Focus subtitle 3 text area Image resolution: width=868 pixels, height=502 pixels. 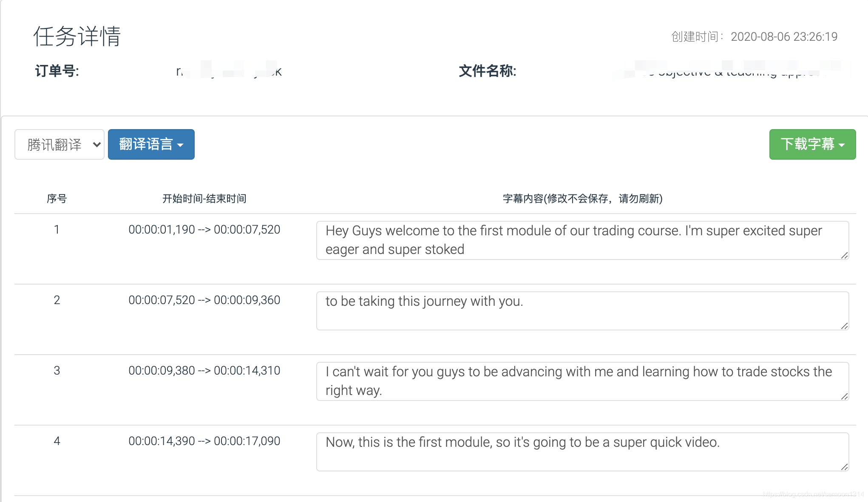click(x=582, y=381)
